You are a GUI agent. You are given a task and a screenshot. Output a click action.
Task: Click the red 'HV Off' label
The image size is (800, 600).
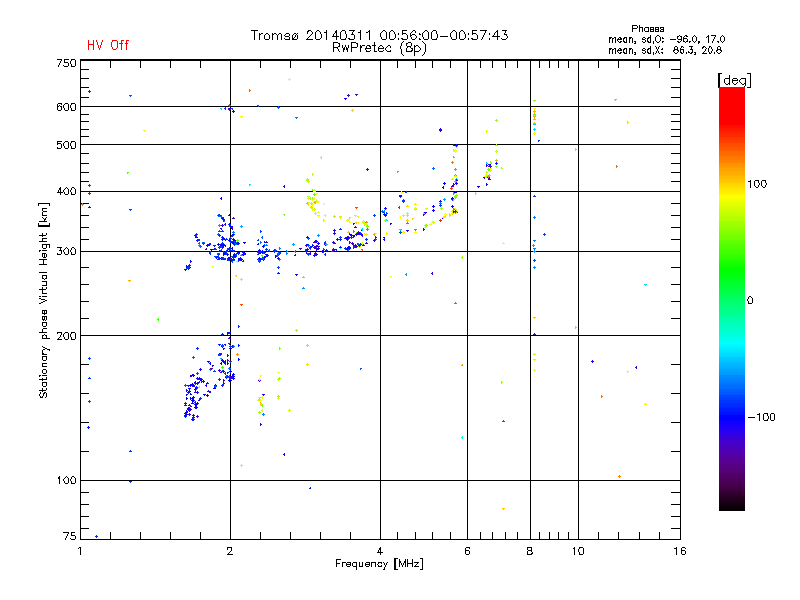pyautogui.click(x=108, y=45)
